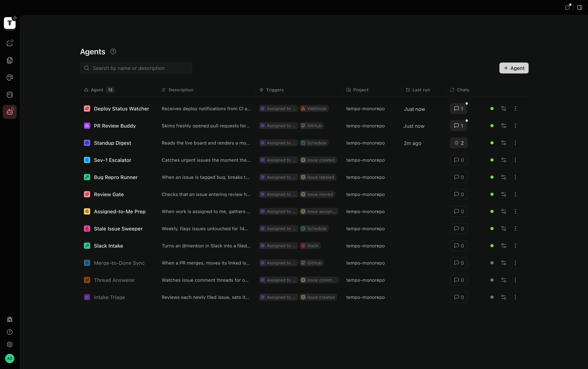
Task: Open the palette sidebar icon
Action: pos(10,78)
